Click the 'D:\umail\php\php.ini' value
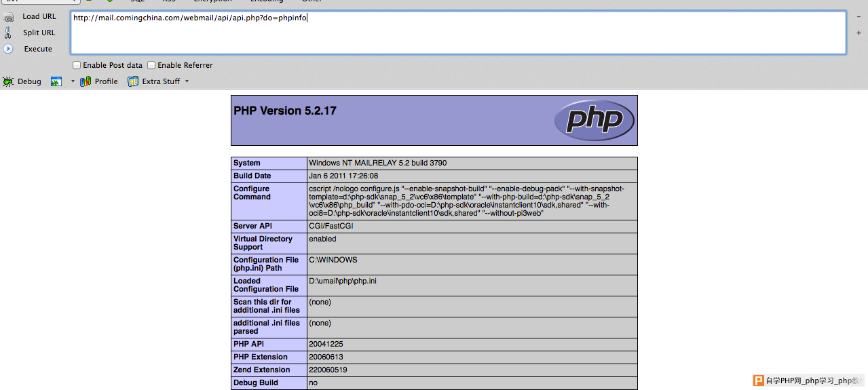 tap(343, 281)
